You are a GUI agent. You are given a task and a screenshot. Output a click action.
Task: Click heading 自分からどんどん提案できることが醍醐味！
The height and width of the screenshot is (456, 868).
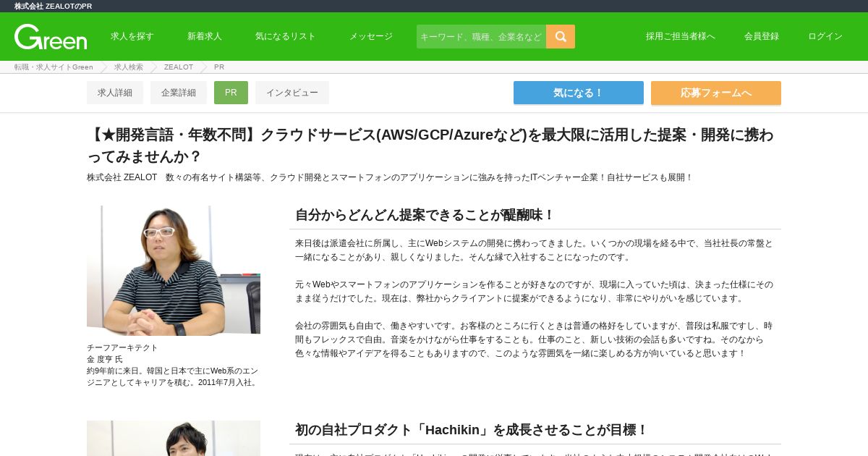click(425, 215)
